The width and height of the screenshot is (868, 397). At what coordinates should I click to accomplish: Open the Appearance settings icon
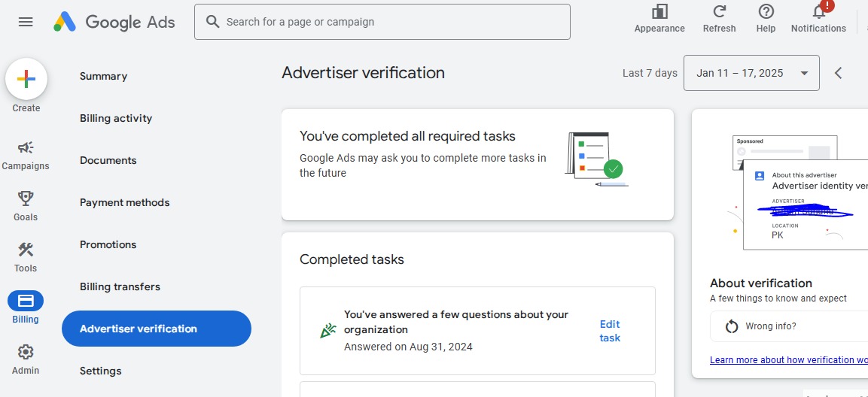pos(659,12)
